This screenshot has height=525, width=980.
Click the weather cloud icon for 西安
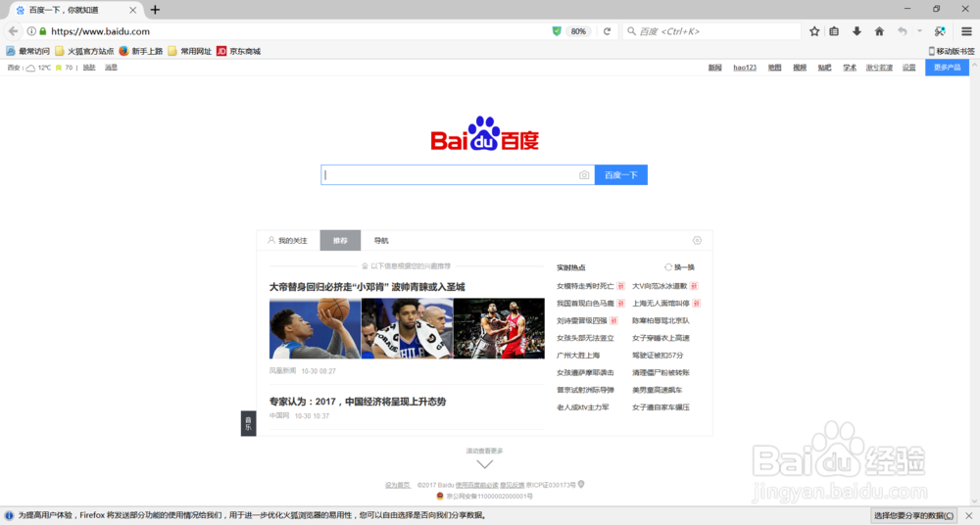pos(30,68)
